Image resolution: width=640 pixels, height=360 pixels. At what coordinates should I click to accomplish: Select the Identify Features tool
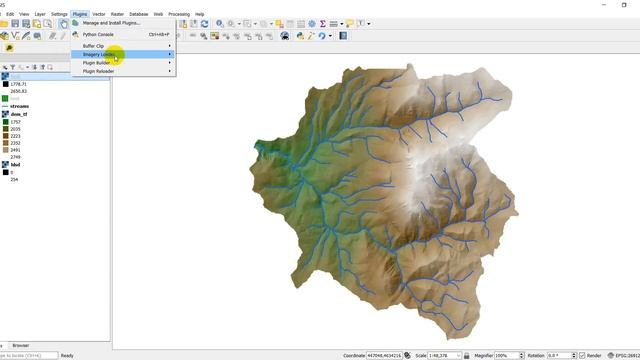(220, 24)
